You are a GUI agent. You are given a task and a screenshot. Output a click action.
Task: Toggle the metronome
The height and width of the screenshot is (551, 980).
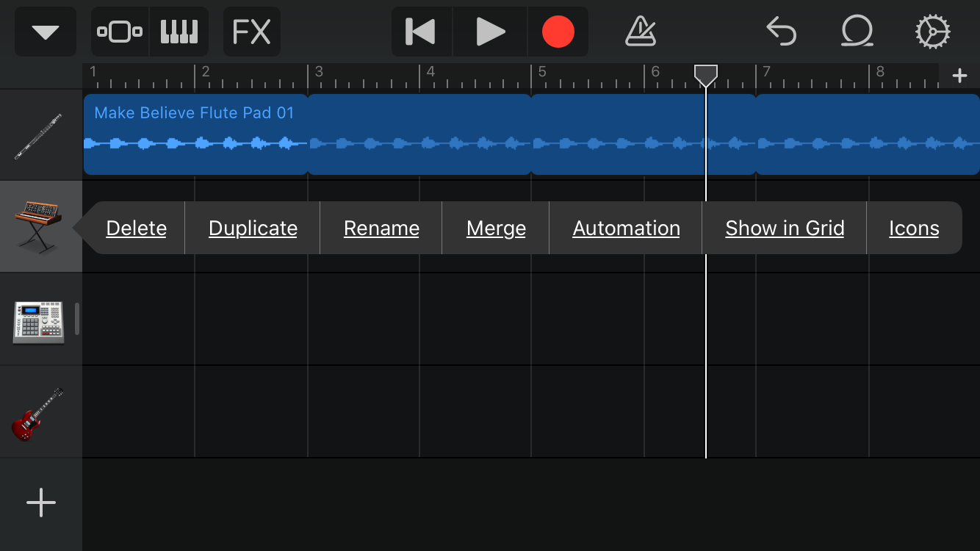tap(640, 32)
